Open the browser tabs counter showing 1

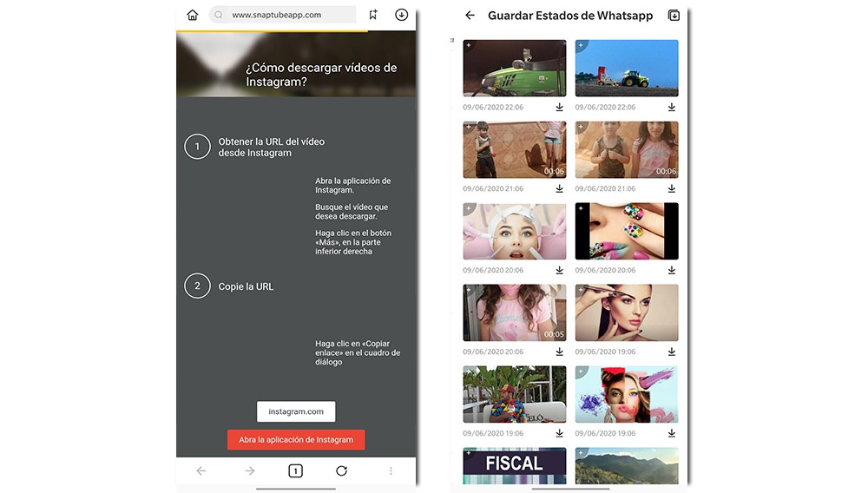(x=296, y=471)
